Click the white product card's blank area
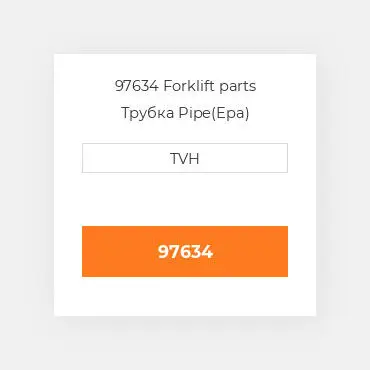Image resolution: width=370 pixels, height=370 pixels. (185, 200)
